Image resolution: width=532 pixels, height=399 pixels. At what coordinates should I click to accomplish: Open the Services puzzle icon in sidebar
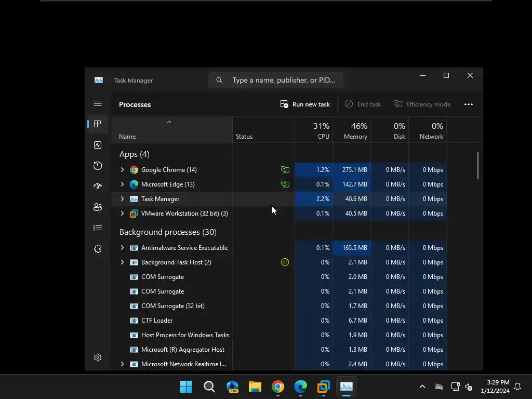[98, 249]
